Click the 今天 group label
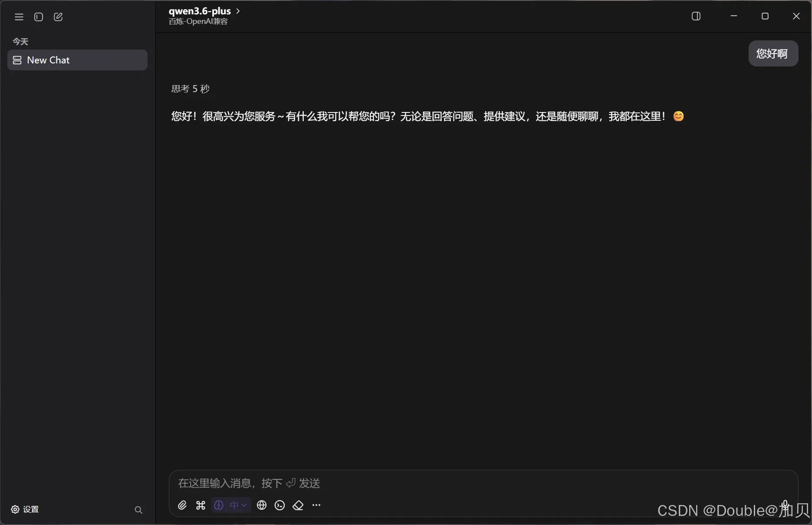Screen dimensions: 812x525 20,42
